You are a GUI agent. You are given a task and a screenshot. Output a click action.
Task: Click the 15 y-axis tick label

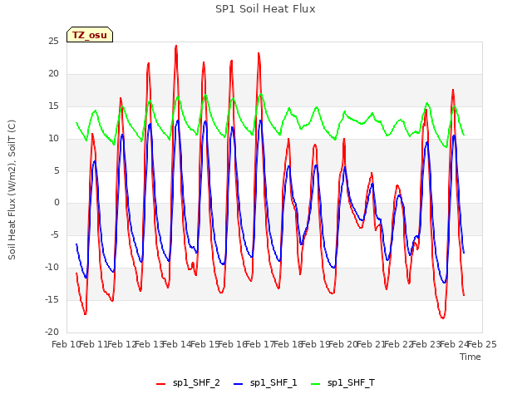pyautogui.click(x=53, y=106)
